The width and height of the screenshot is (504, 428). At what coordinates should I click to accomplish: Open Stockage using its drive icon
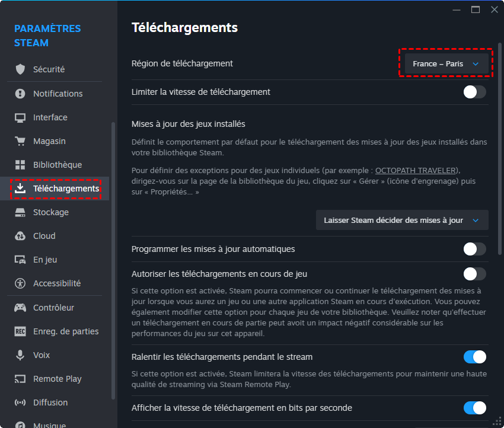(21, 212)
